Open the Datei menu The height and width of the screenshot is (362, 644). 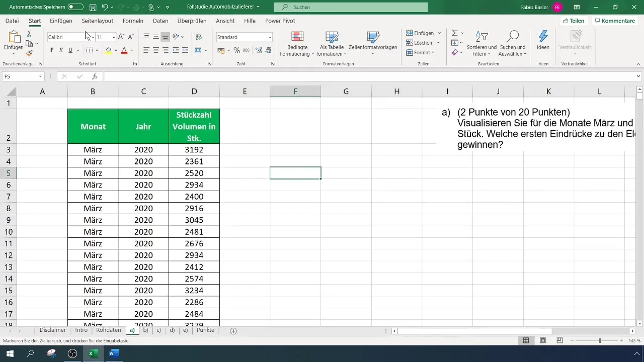[x=12, y=21]
